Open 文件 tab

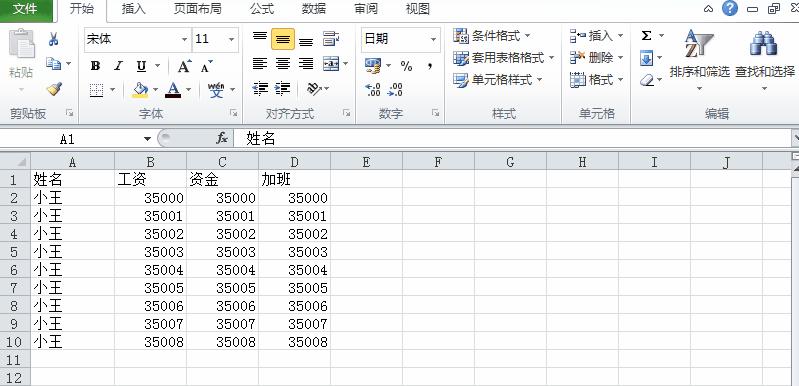click(x=26, y=9)
